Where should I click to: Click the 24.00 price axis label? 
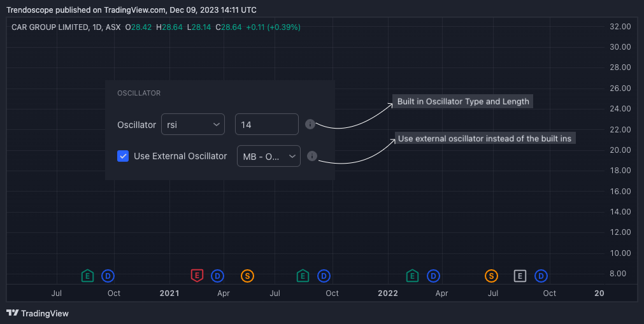[x=620, y=109]
